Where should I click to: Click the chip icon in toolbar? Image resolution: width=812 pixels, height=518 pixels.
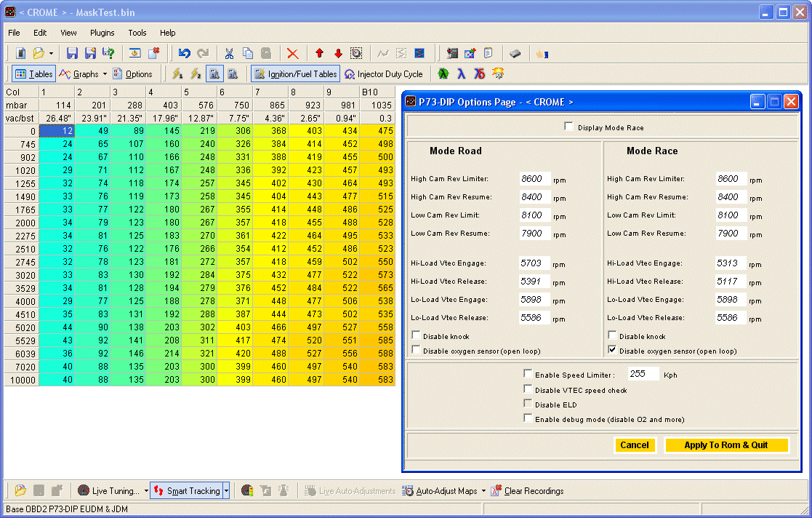tap(515, 53)
